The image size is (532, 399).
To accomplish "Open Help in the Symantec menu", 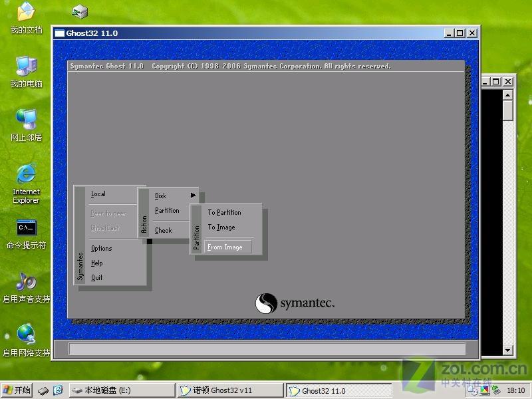I will 96,263.
